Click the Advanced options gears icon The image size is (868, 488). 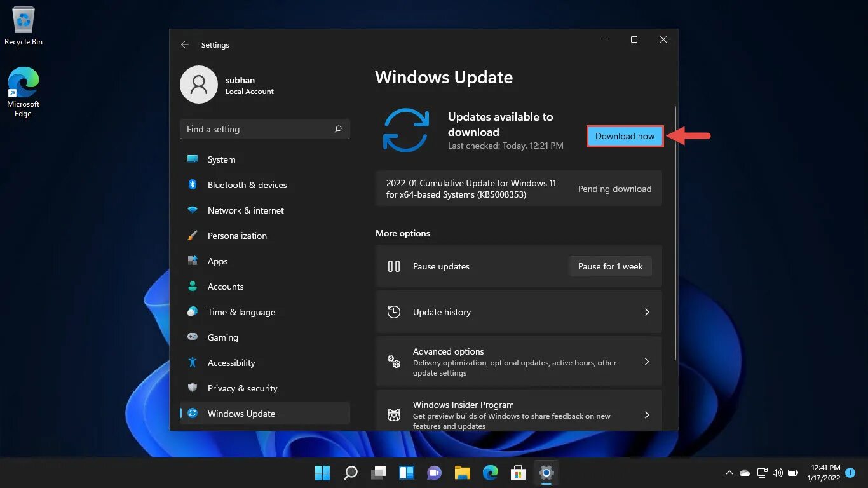point(393,362)
